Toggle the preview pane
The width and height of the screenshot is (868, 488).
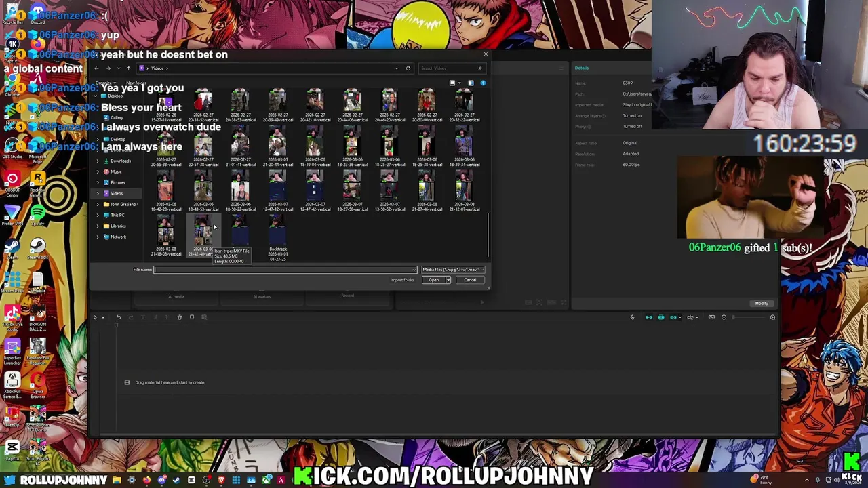click(x=471, y=83)
